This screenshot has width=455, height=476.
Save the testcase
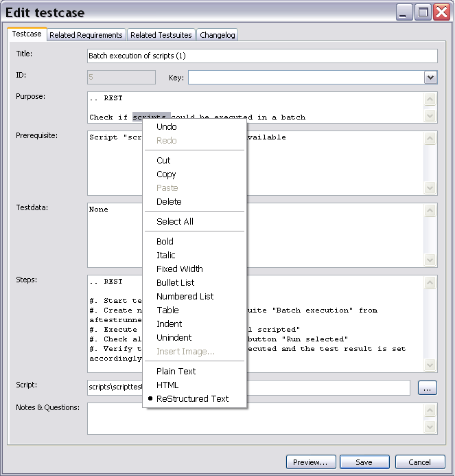tap(364, 462)
